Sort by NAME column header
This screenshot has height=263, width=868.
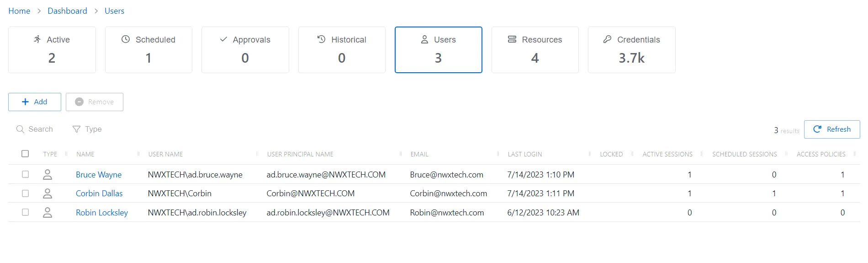pyautogui.click(x=85, y=154)
